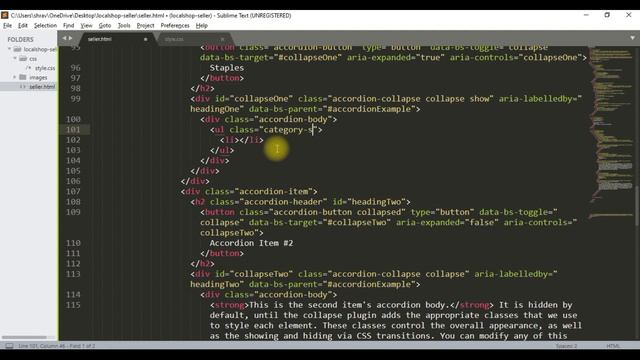This screenshot has width=640, height=360.
Task: Click the images folder icon in sidebar
Action: (x=23, y=77)
